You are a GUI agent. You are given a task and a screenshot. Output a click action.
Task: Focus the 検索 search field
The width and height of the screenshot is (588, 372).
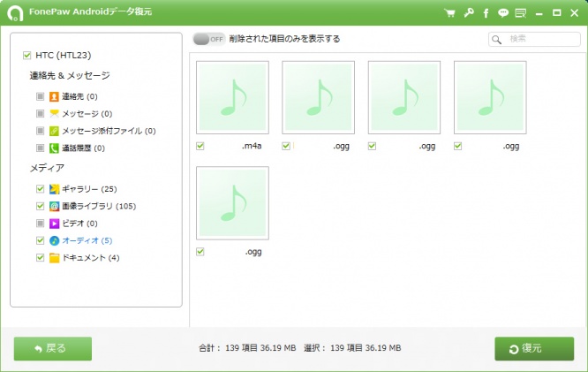pyautogui.click(x=534, y=39)
